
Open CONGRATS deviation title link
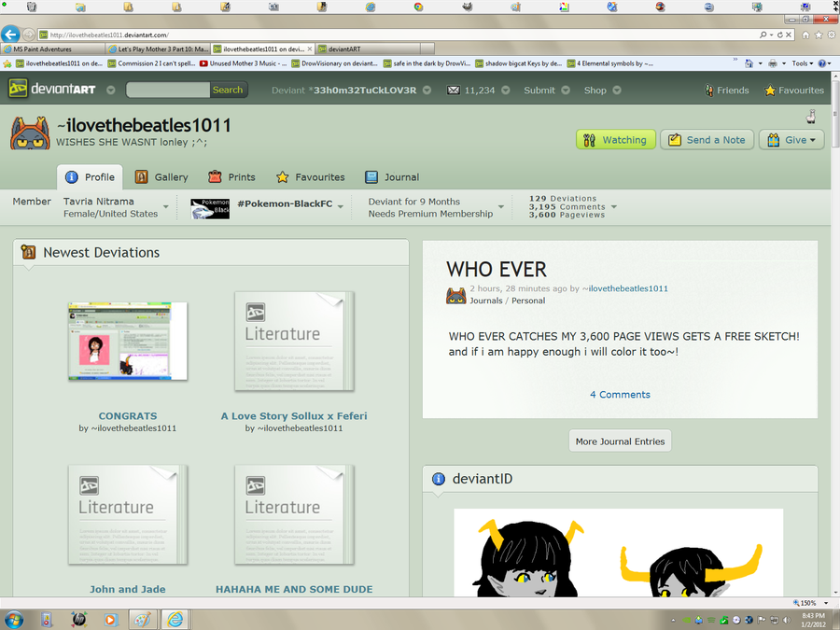pyautogui.click(x=128, y=415)
